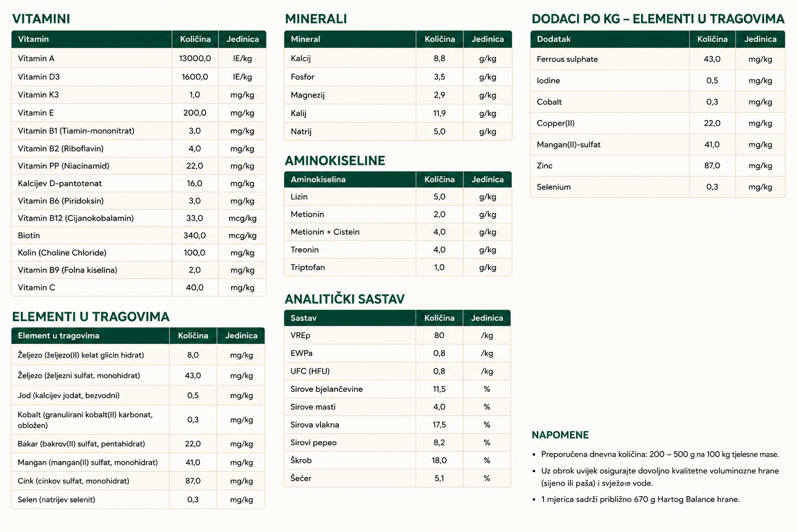Click the 'Vitamin A' row label

(x=36, y=59)
